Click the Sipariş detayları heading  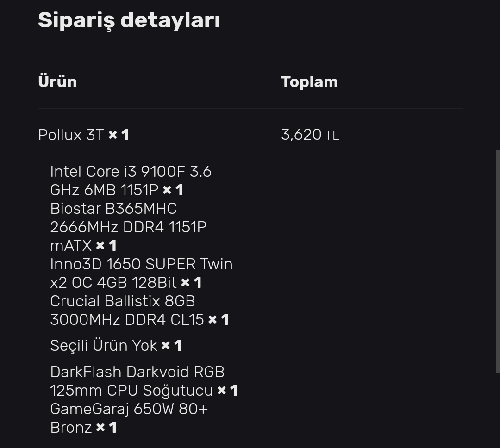(129, 20)
